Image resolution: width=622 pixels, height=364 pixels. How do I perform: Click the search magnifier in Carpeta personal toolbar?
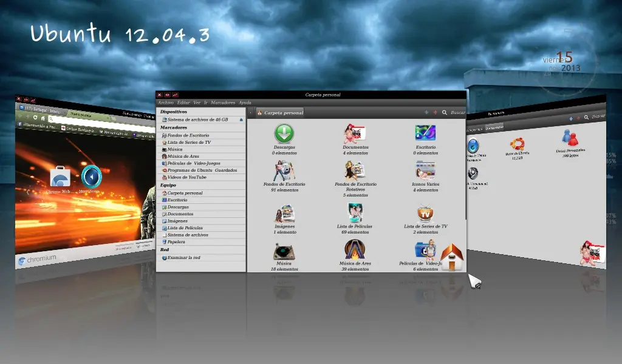[x=445, y=112]
